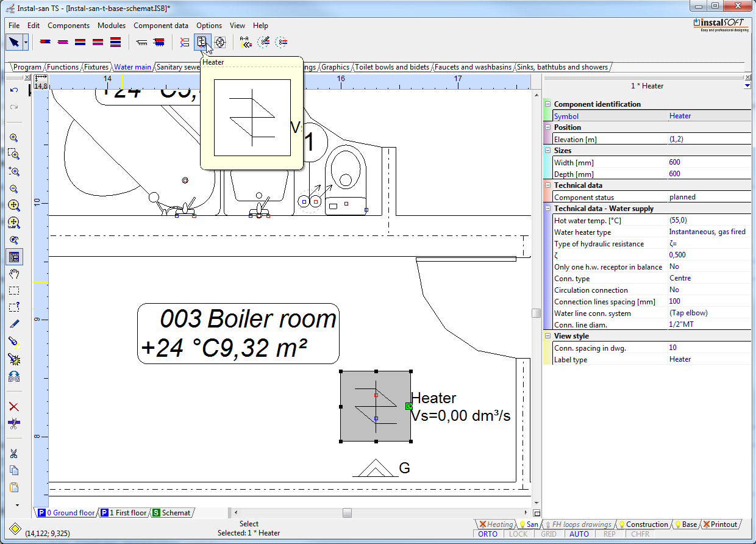Open the Sinks, bathtubs and showers tab
Screen dimensions: 756x544
click(x=563, y=67)
